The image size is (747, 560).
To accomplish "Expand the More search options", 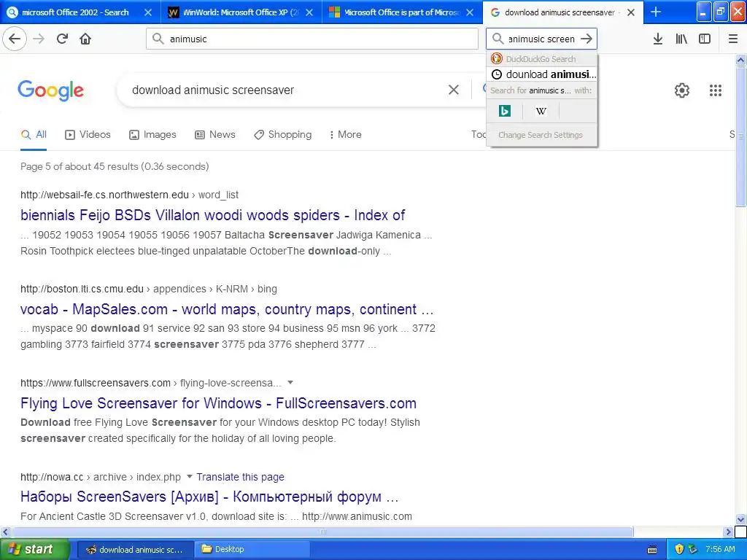I will (x=345, y=135).
